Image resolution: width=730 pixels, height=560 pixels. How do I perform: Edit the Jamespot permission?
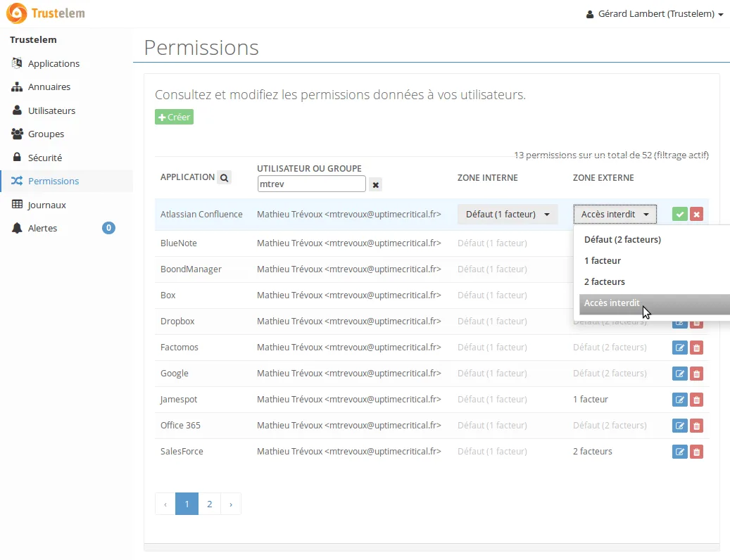(x=680, y=400)
